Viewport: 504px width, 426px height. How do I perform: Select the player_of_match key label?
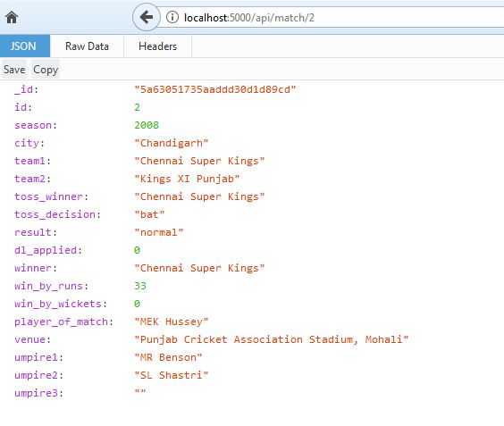(x=63, y=322)
